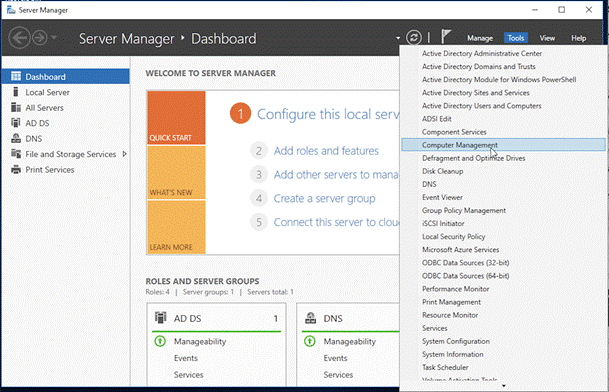This screenshot has width=609, height=392.
Task: Open the Manage menu
Action: coord(480,38)
